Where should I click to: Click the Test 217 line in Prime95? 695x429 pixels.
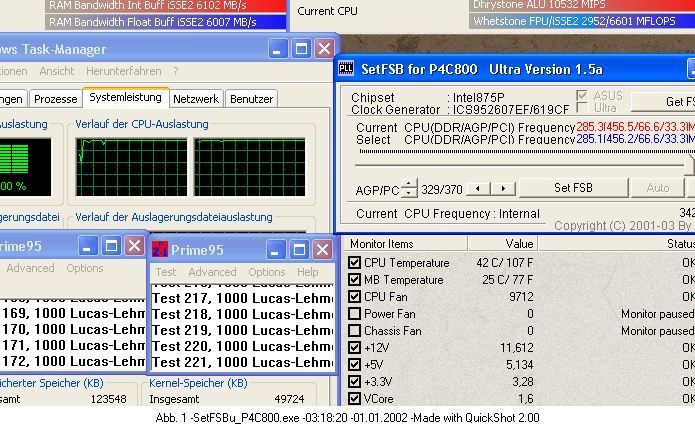click(242, 298)
